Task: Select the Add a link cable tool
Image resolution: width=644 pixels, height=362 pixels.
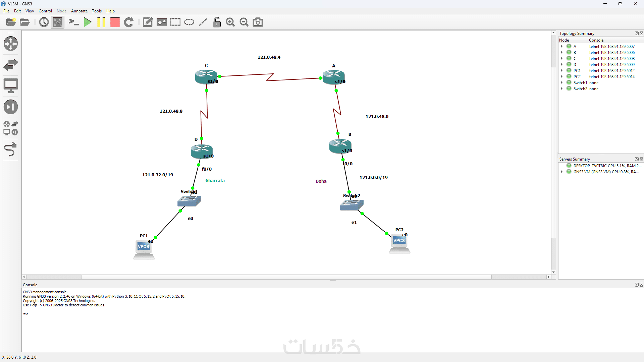Action: (x=10, y=149)
